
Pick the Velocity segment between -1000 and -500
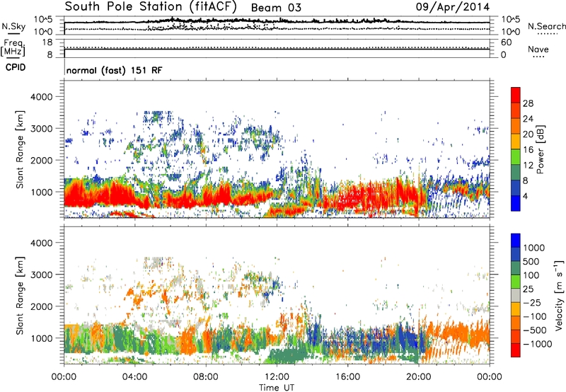pyautogui.click(x=516, y=336)
